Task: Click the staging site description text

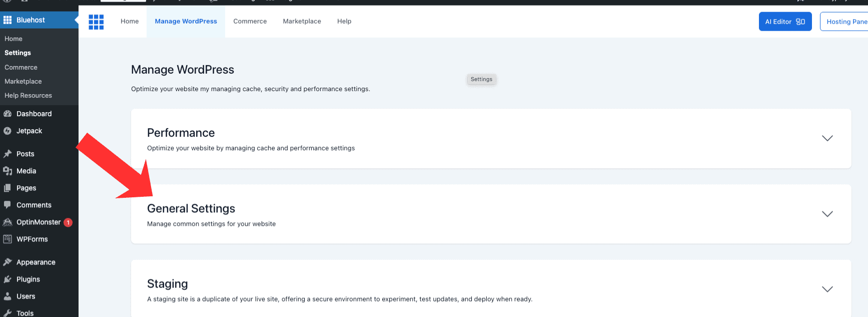Action: pos(340,299)
